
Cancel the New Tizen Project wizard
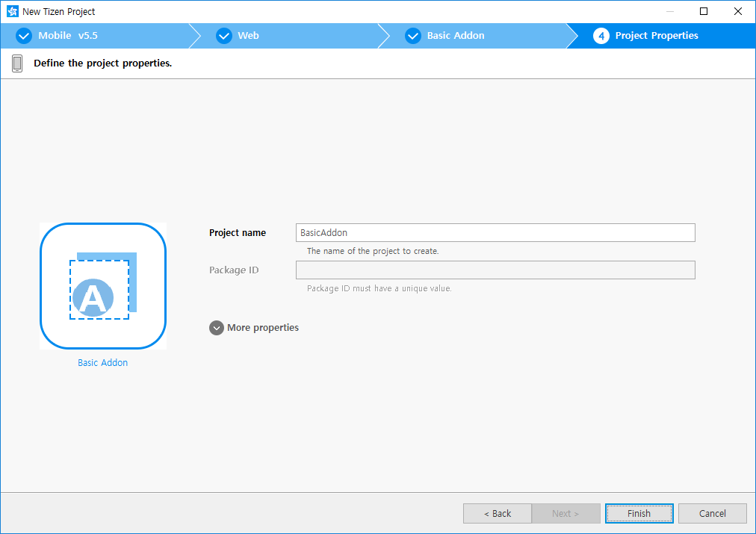pos(712,513)
